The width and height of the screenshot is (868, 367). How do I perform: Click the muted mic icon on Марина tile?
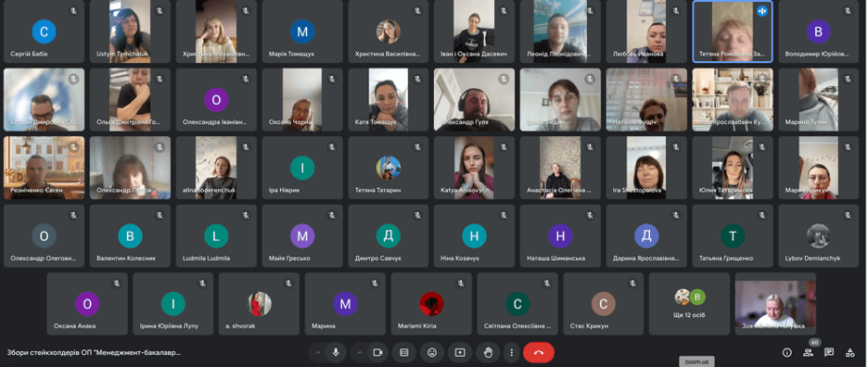pyautogui.click(x=375, y=284)
